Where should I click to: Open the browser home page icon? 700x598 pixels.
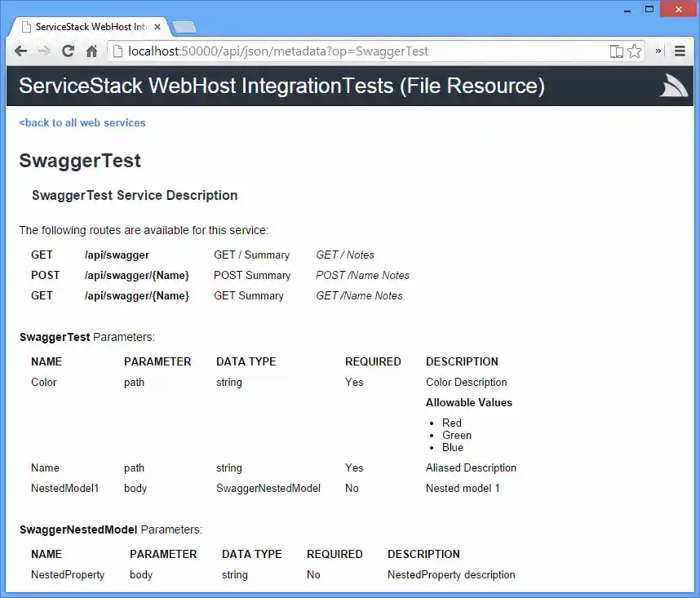click(92, 51)
